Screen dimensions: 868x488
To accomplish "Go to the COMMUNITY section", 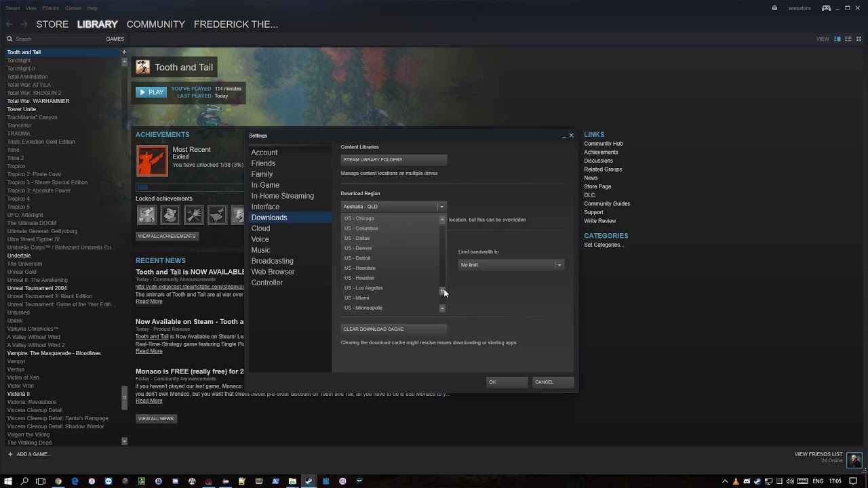I will 155,24.
